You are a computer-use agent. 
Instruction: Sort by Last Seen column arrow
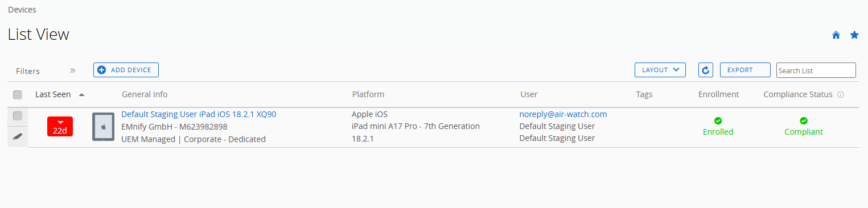[x=81, y=94]
